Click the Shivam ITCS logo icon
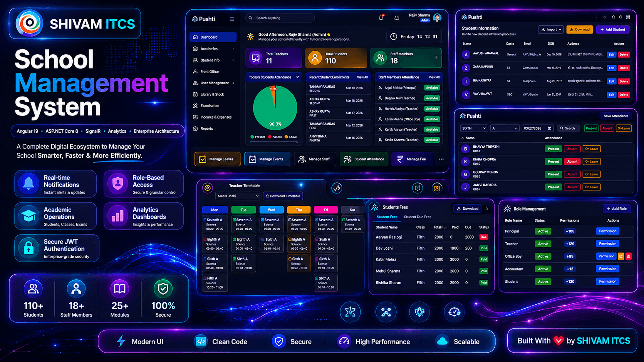This screenshot has height=362, width=644. coord(29,23)
